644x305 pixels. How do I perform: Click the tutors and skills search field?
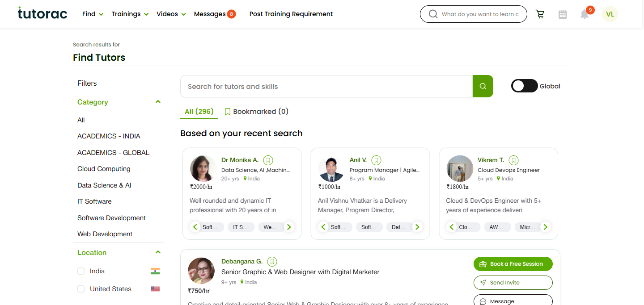[x=326, y=86]
